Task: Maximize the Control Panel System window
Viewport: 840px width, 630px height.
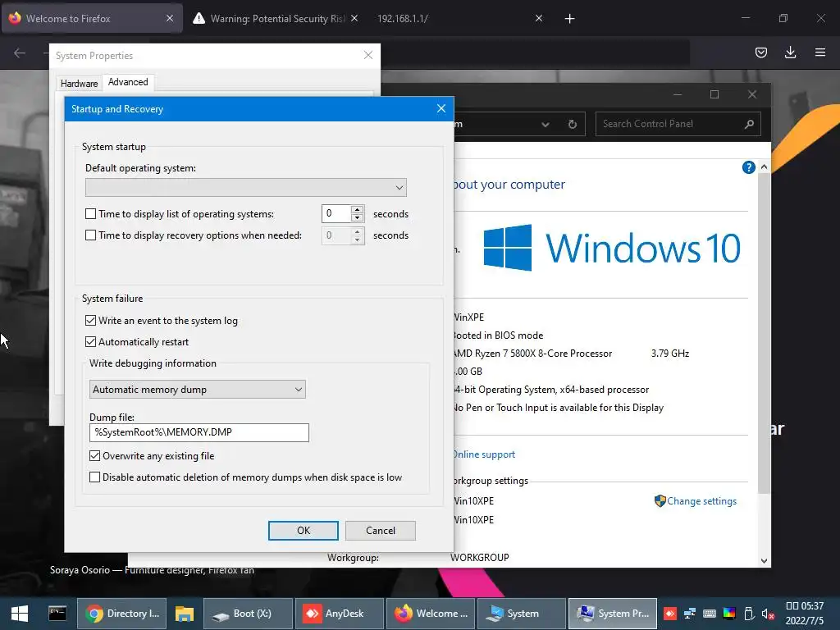Action: pos(714,95)
